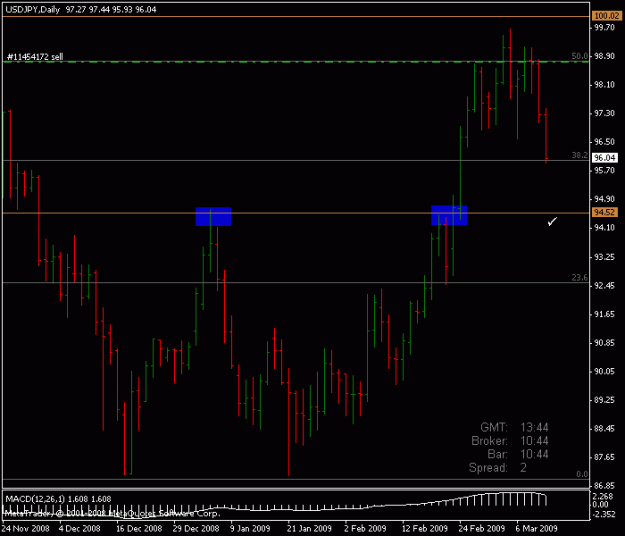Click the 2 Feb 2009 date label

click(x=365, y=529)
